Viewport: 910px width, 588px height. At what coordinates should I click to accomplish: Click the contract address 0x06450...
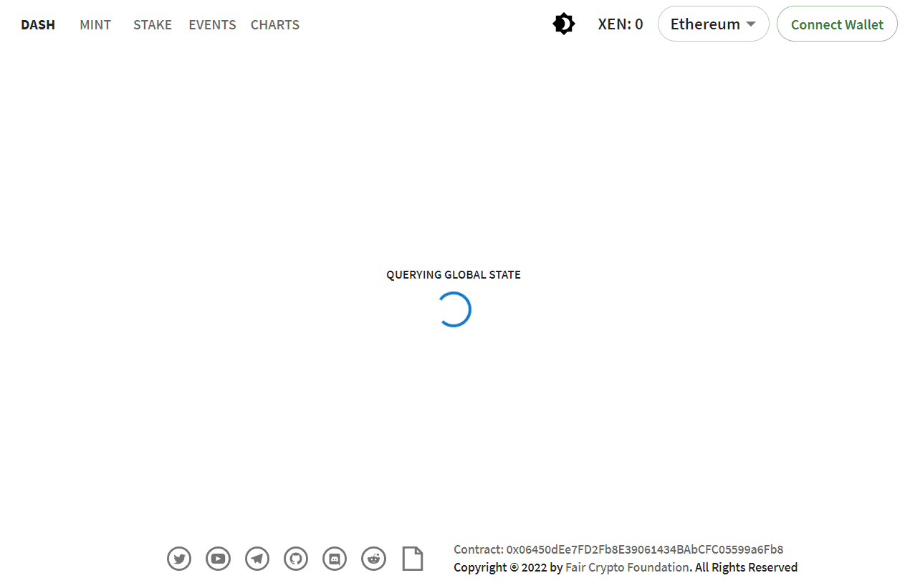pos(643,549)
